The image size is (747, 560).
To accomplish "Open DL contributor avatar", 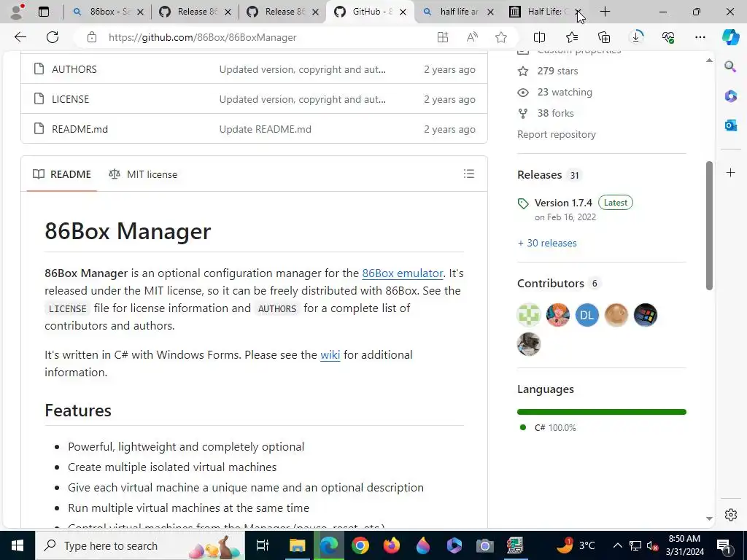I will tap(587, 315).
